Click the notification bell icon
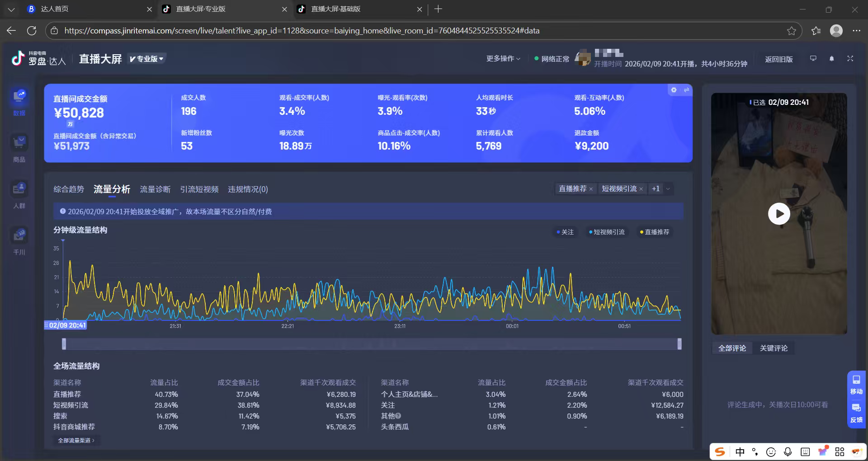Image resolution: width=868 pixels, height=461 pixels. [831, 59]
